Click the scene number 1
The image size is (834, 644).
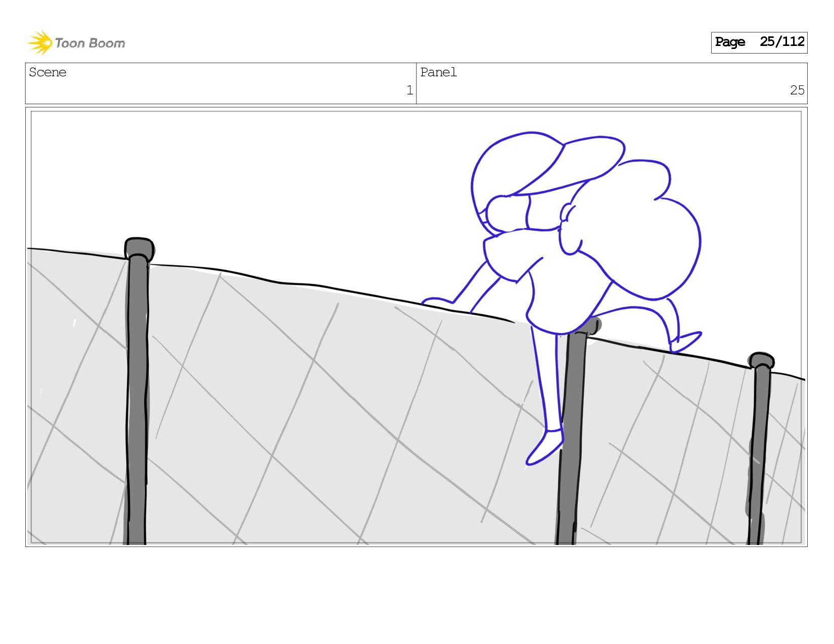[x=409, y=90]
